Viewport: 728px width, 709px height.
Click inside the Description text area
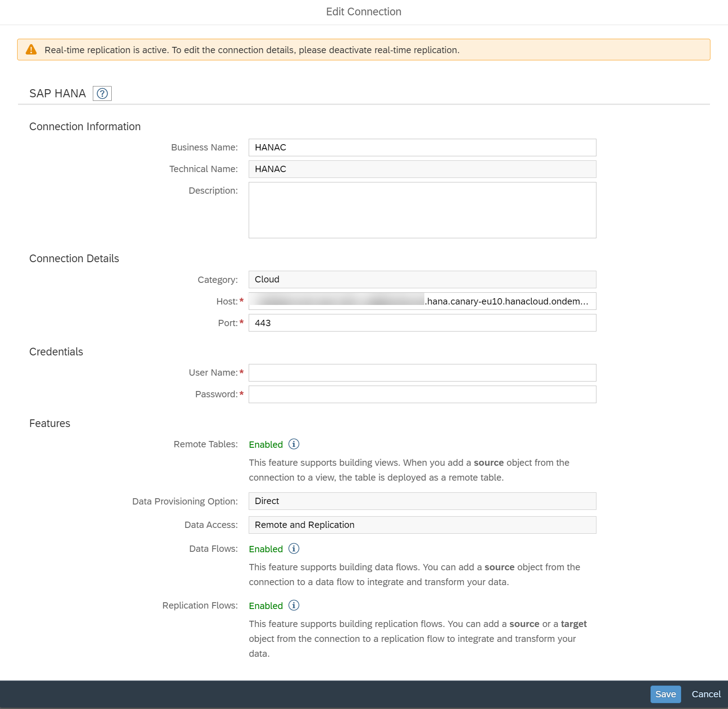(422, 209)
